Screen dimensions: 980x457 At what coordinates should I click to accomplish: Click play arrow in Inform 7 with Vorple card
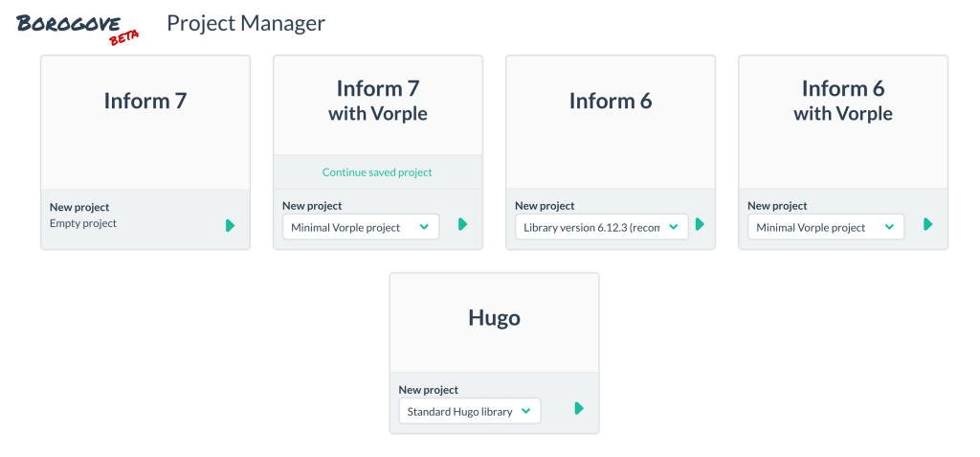point(462,224)
